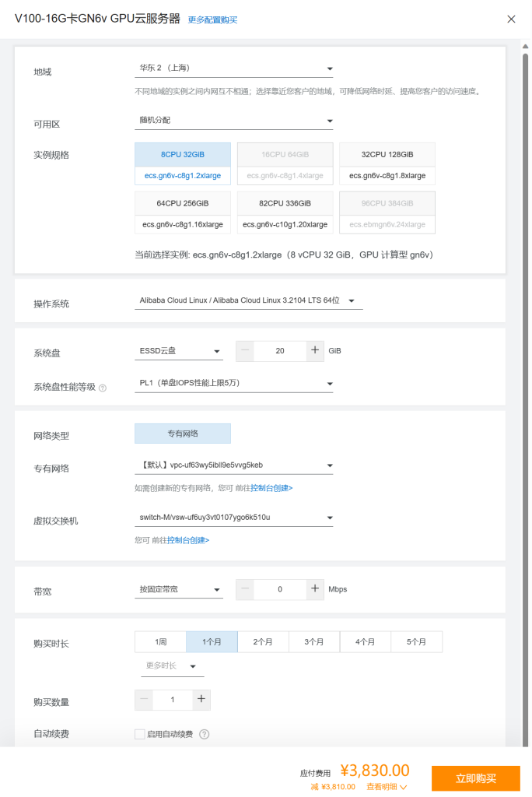Select the 64CPU 256GiB instance spec

pyautogui.click(x=183, y=212)
